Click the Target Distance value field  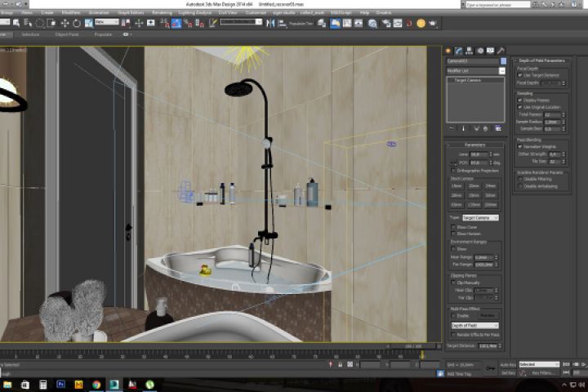pos(488,346)
